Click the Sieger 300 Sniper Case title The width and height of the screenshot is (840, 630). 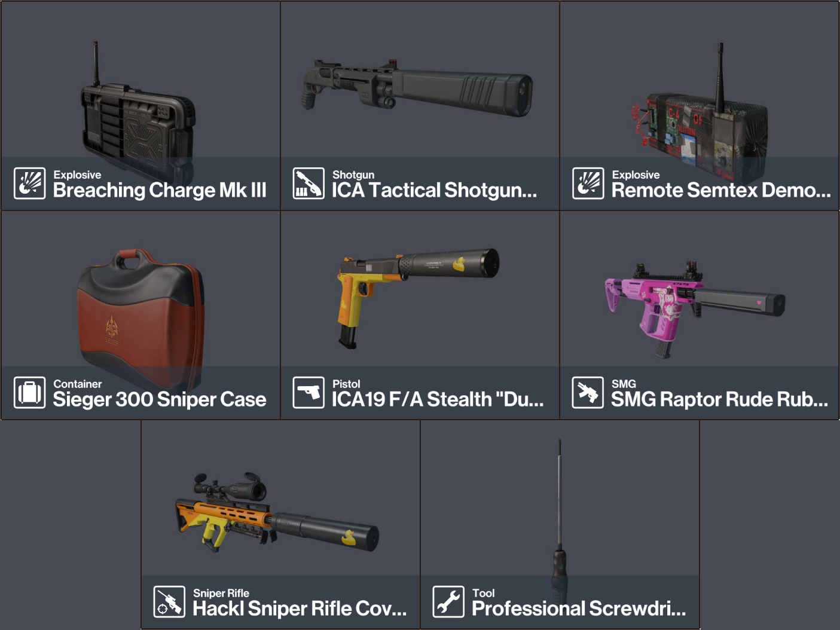coord(160,399)
